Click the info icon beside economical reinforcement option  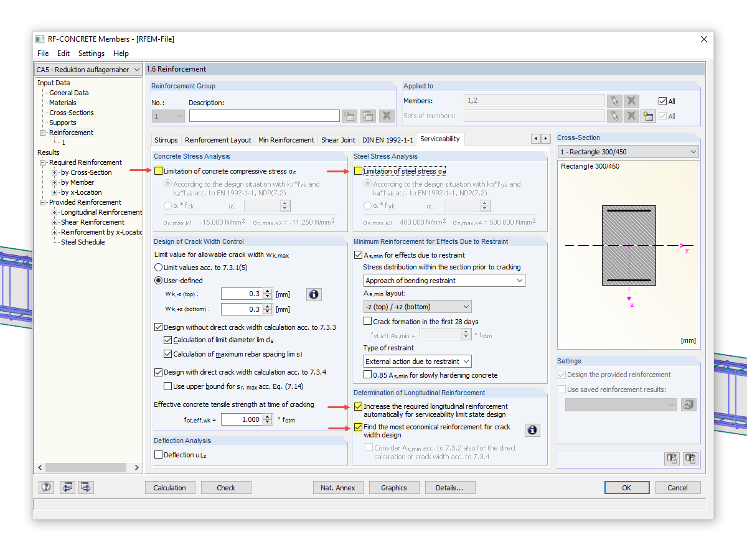(532, 430)
